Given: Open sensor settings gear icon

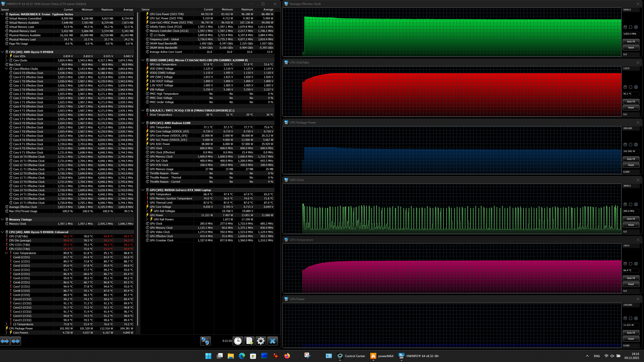Looking at the screenshot, I should (x=261, y=341).
